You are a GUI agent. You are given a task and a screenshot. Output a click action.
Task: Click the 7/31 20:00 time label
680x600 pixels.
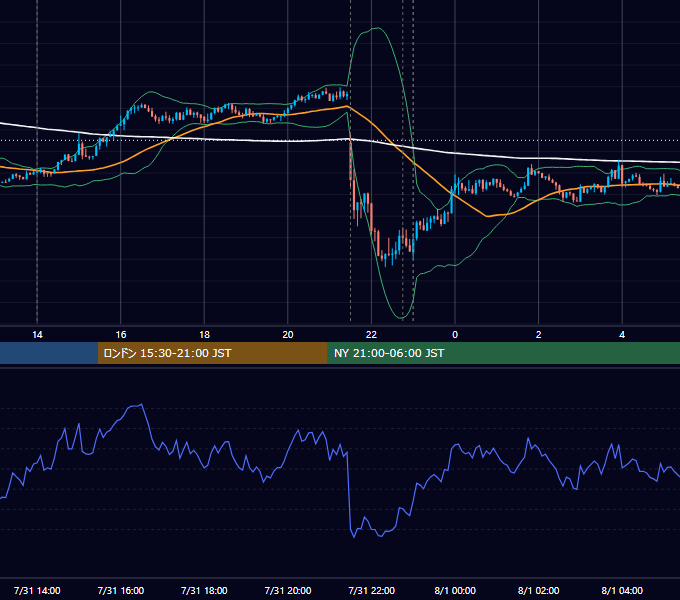(x=288, y=590)
